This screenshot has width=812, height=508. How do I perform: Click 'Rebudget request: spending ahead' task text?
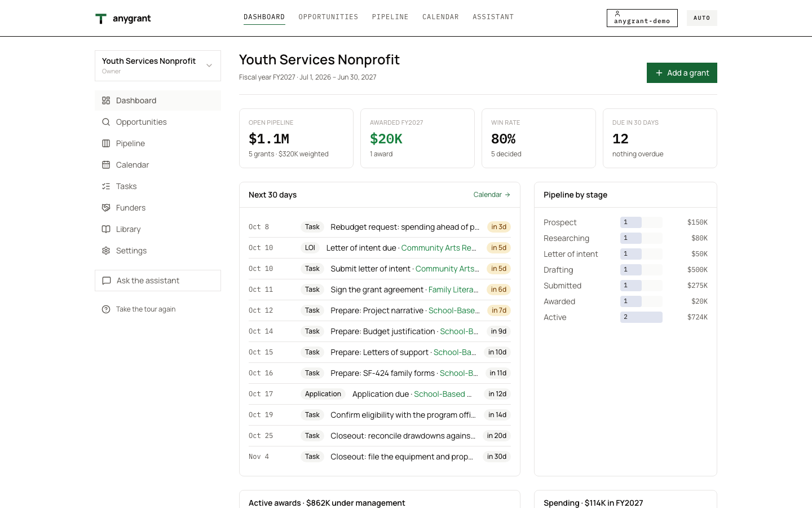coord(405,227)
